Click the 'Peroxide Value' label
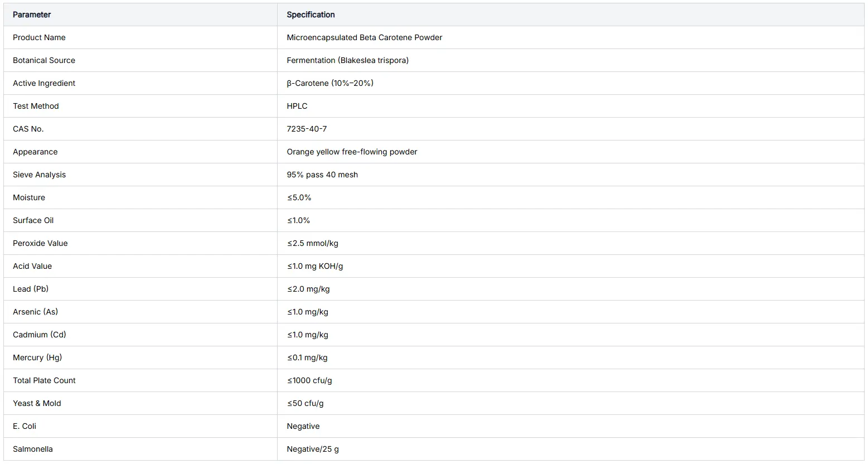Viewport: 868px width, 464px height. 40,243
